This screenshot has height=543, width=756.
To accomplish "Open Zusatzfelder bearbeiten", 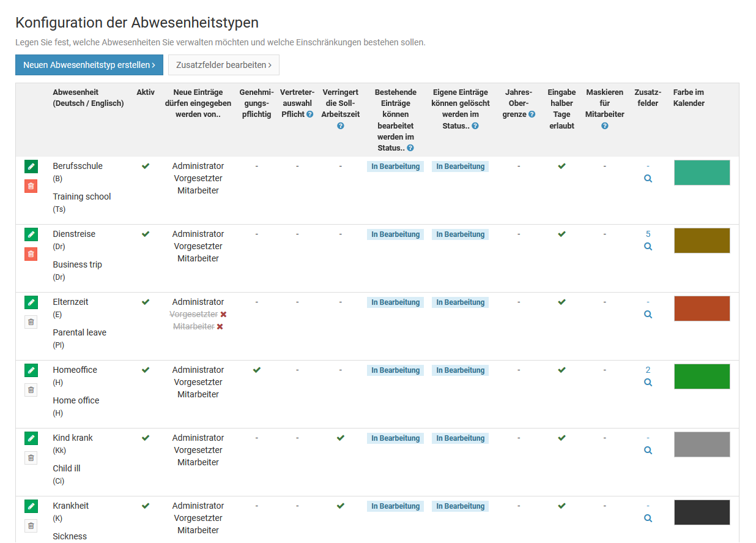I will (223, 64).
